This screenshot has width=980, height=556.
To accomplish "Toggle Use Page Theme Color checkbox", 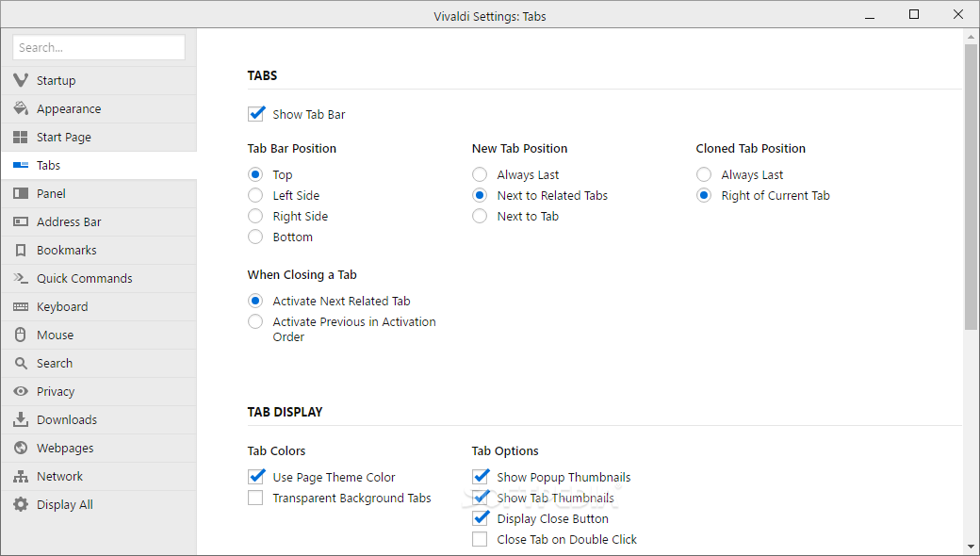I will coord(255,477).
